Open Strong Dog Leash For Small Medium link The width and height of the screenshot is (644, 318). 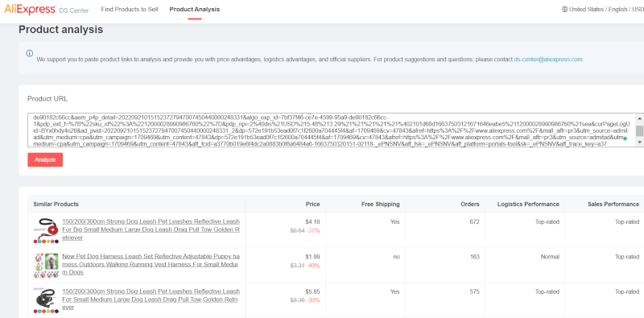151,299
